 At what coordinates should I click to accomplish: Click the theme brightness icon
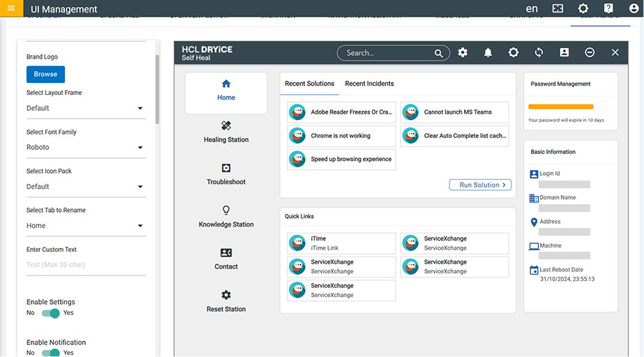pyautogui.click(x=514, y=52)
